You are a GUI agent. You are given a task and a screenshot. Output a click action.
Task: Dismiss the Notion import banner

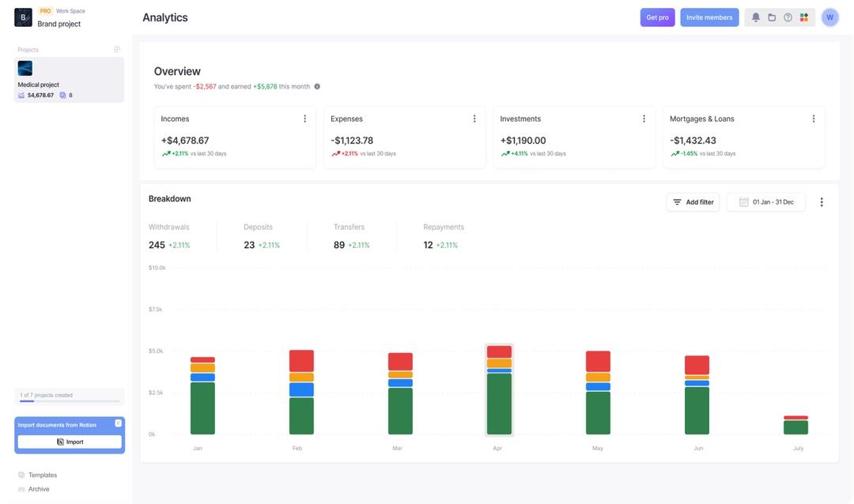[118, 423]
